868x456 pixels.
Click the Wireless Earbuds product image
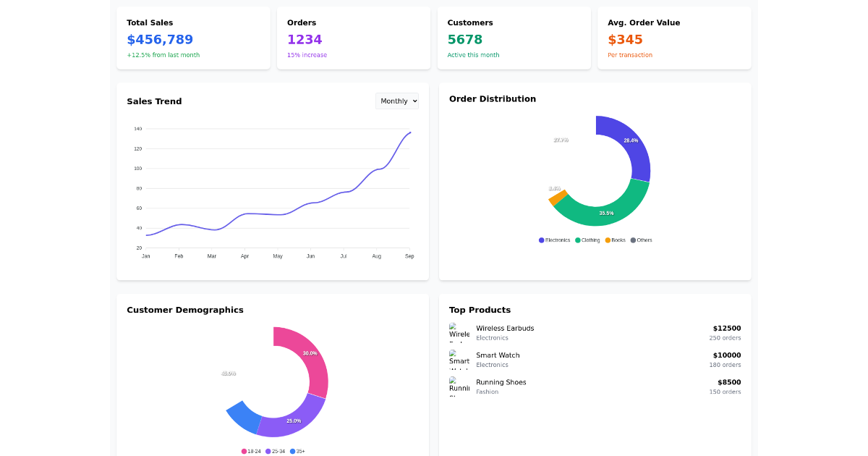click(459, 332)
